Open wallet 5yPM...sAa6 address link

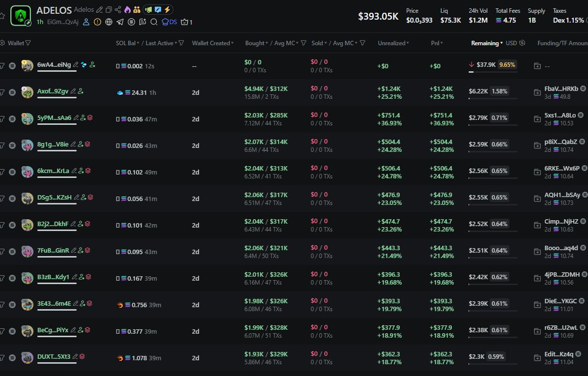point(54,118)
